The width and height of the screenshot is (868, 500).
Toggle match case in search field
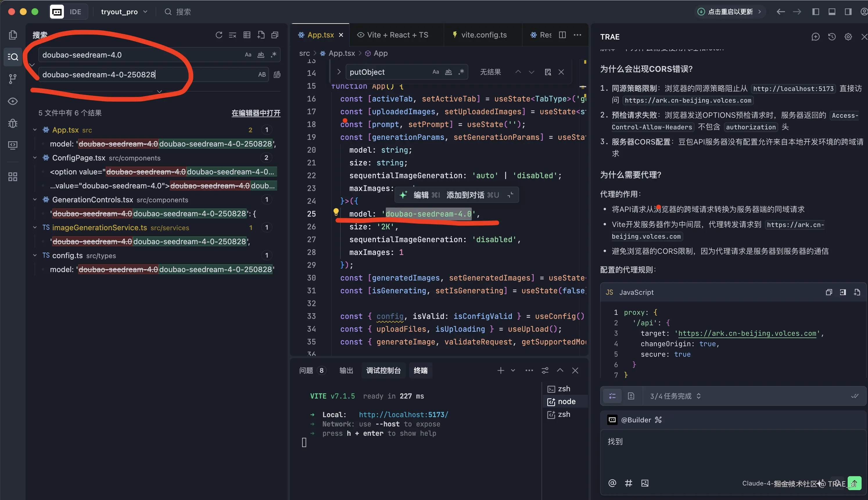point(248,55)
